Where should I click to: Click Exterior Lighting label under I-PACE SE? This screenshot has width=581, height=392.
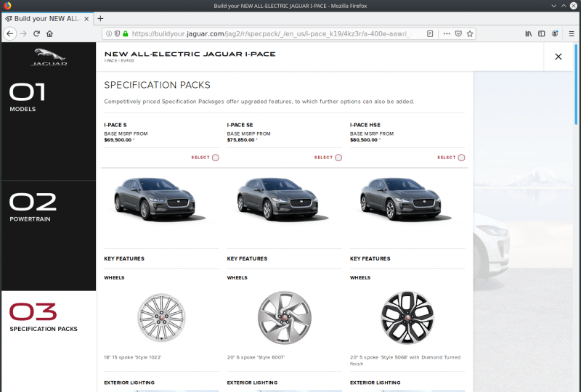pos(252,383)
